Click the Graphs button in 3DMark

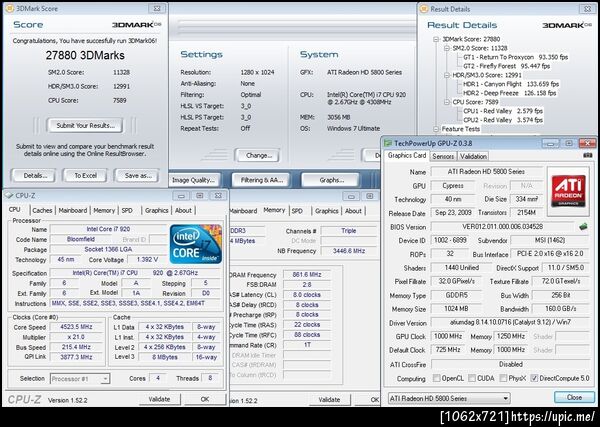point(331,180)
